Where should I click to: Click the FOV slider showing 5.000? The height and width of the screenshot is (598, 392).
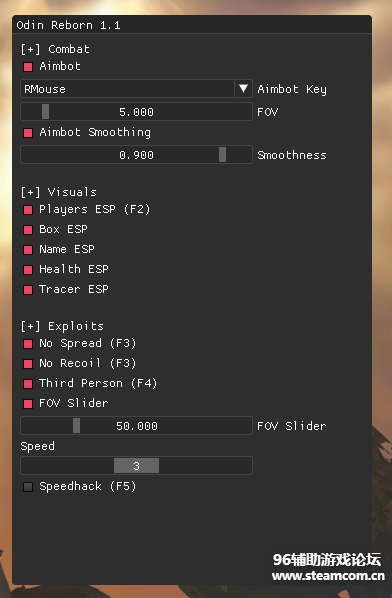point(136,112)
